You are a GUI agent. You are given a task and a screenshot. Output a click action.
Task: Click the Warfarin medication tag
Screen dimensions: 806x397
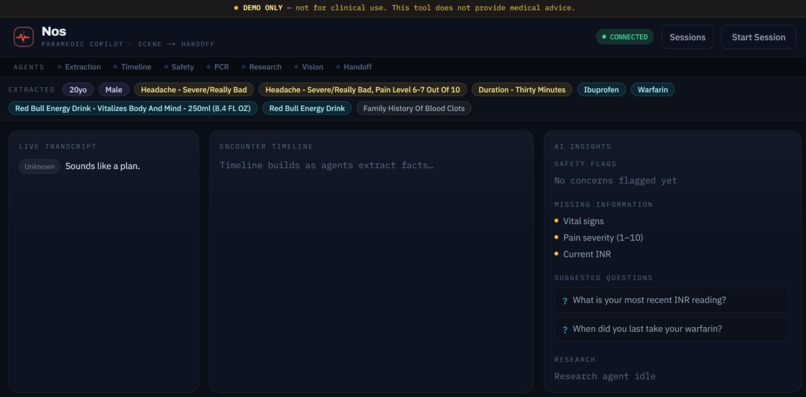pyautogui.click(x=653, y=89)
